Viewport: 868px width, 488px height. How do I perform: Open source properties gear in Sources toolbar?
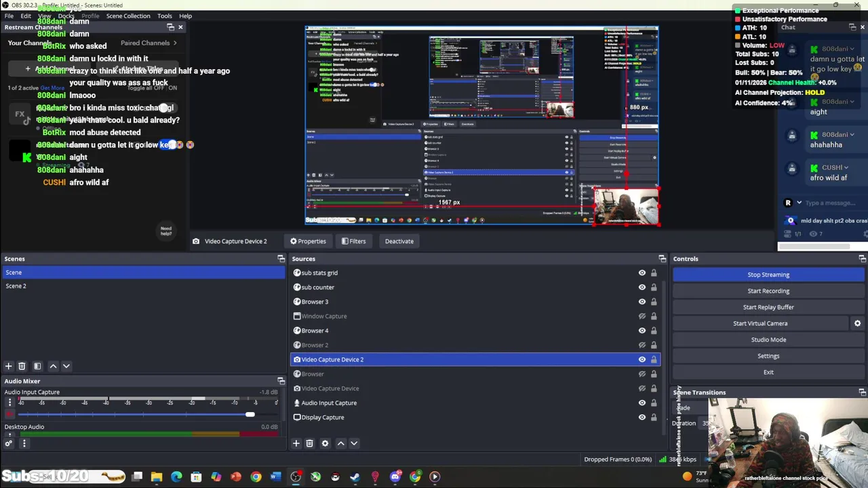(325, 443)
